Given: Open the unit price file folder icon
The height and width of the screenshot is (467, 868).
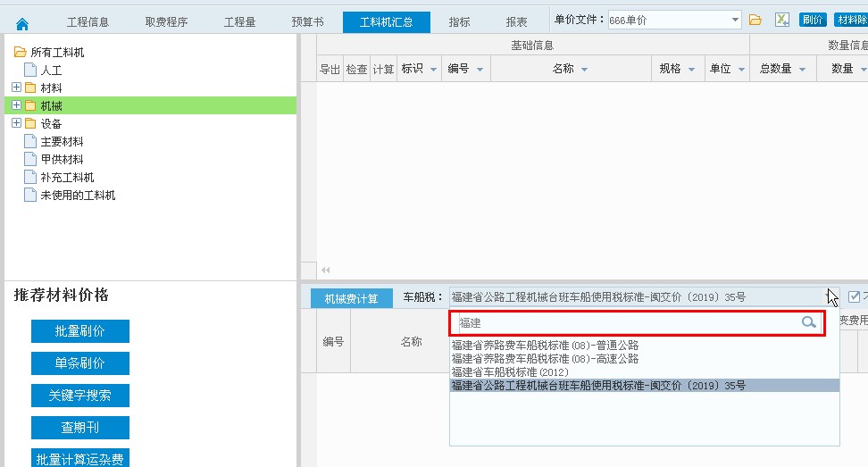Looking at the screenshot, I should coord(755,20).
